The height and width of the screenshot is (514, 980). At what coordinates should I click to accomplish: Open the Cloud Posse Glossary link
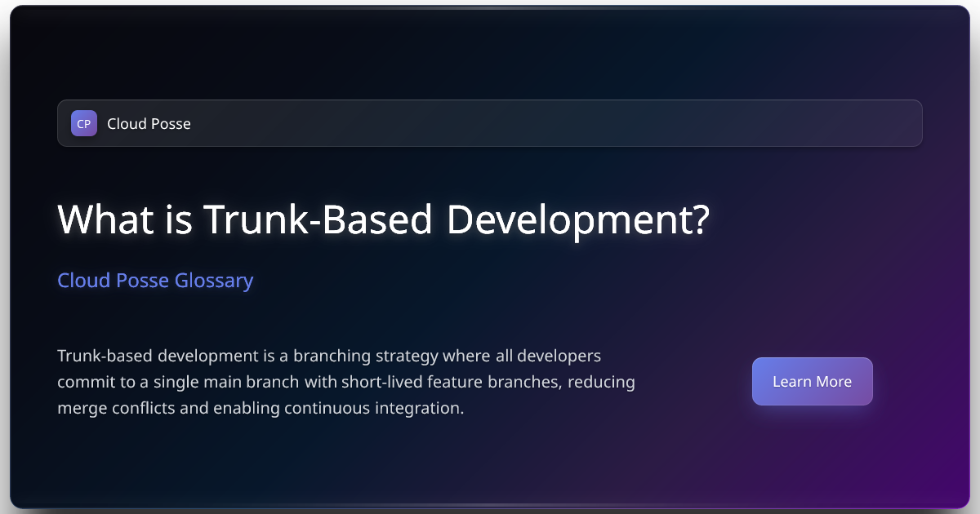point(155,281)
